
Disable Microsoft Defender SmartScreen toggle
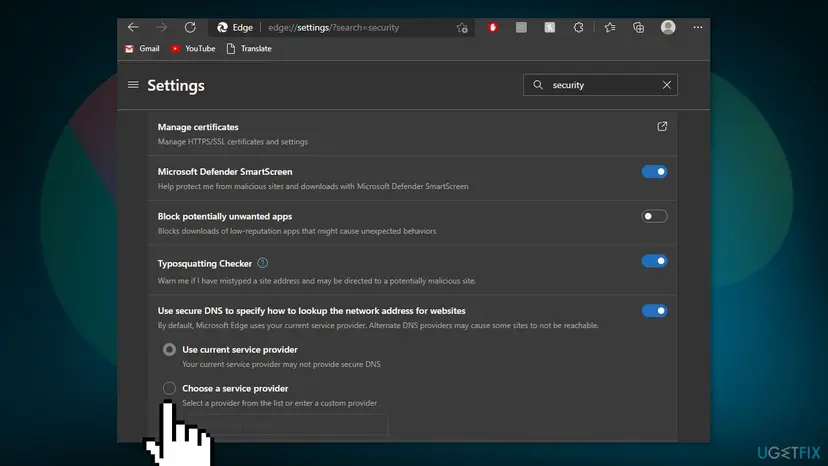coord(654,172)
